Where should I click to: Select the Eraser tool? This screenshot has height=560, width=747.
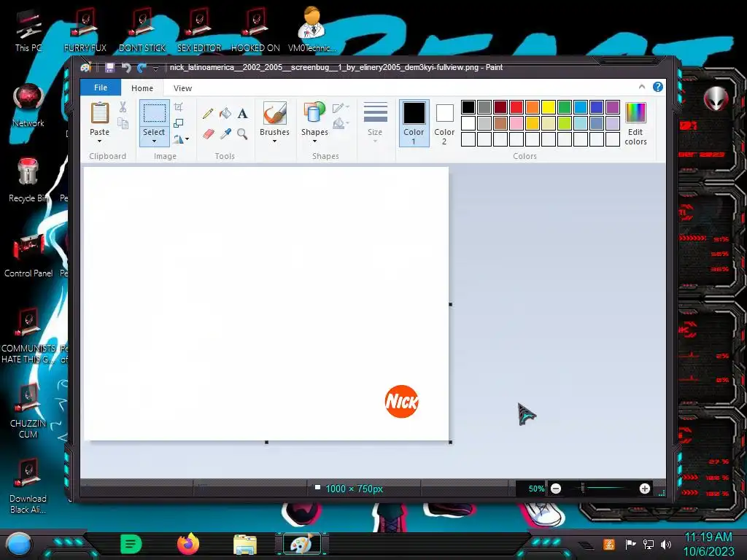(x=208, y=134)
